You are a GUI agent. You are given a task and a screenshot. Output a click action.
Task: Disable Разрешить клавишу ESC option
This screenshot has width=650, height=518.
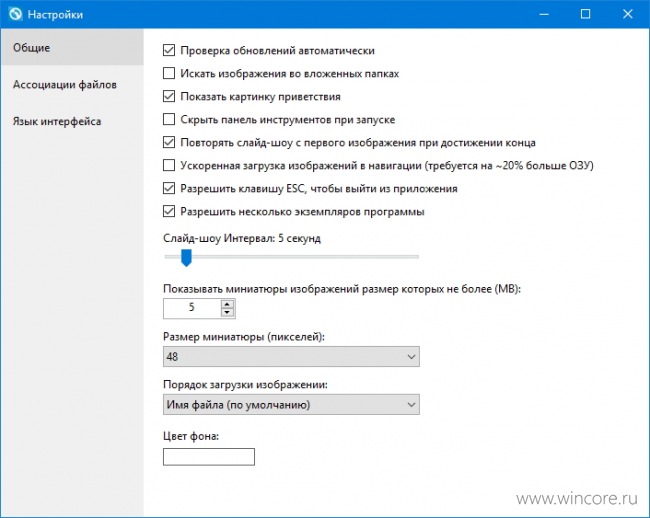(169, 189)
